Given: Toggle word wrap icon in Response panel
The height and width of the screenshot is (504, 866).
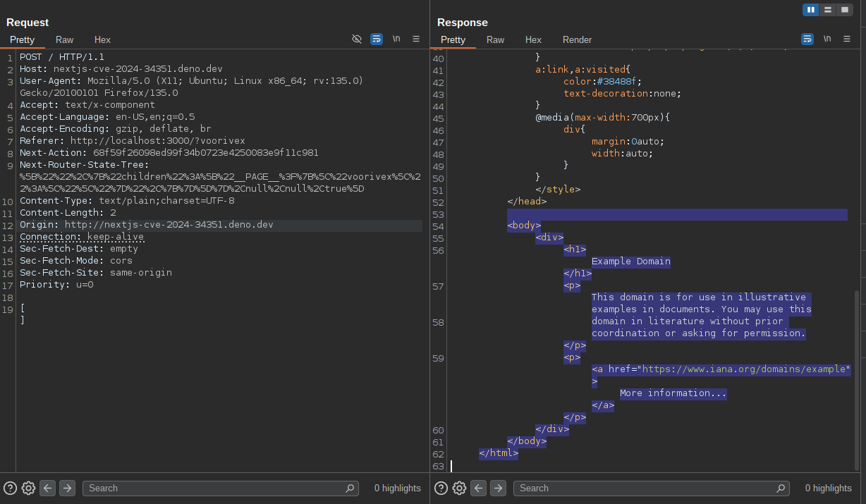Looking at the screenshot, I should [x=807, y=39].
